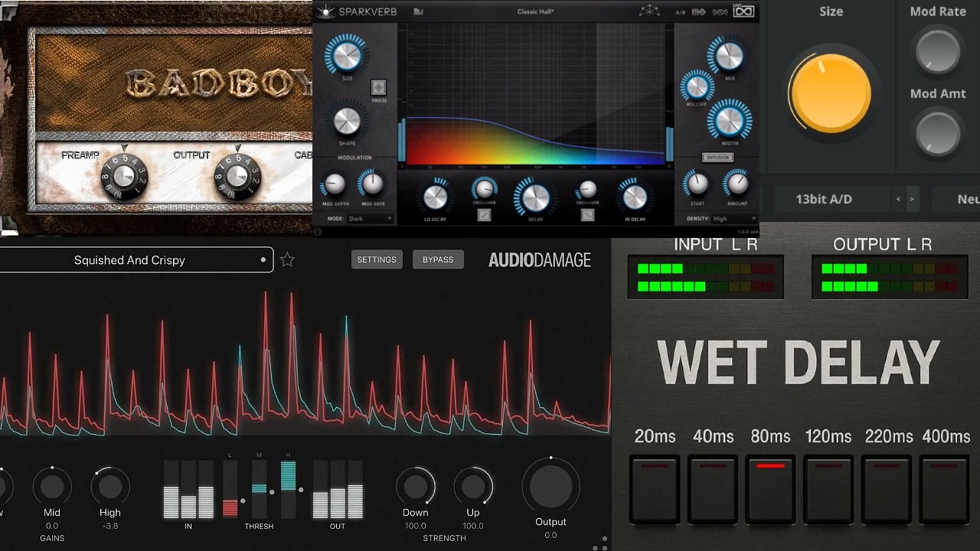Click the icon left of UVI logo
The image size is (980, 551).
tap(720, 11)
